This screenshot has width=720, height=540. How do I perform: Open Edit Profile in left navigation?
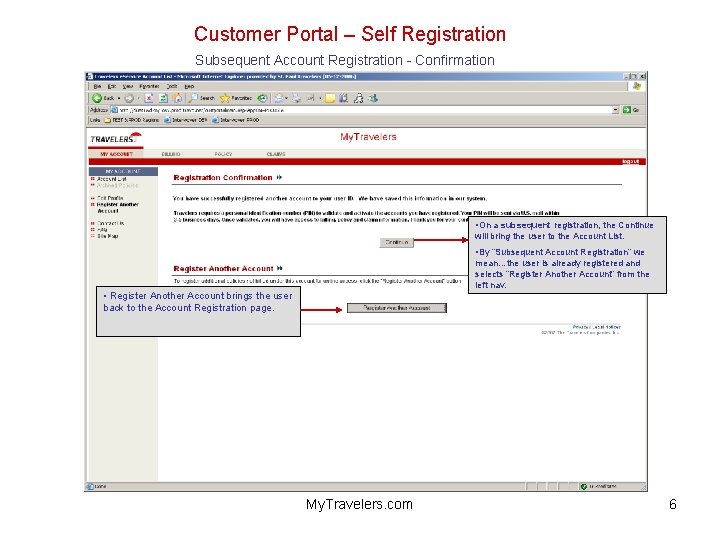pyautogui.click(x=110, y=198)
